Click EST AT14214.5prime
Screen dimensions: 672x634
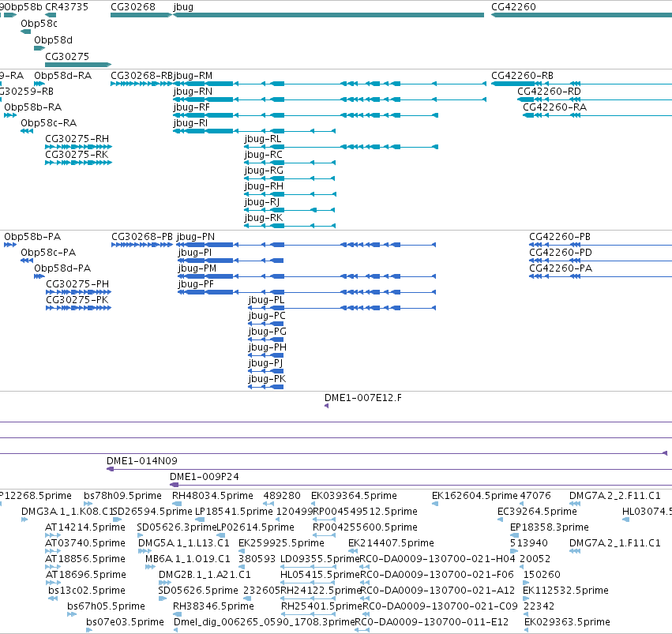[53, 535]
